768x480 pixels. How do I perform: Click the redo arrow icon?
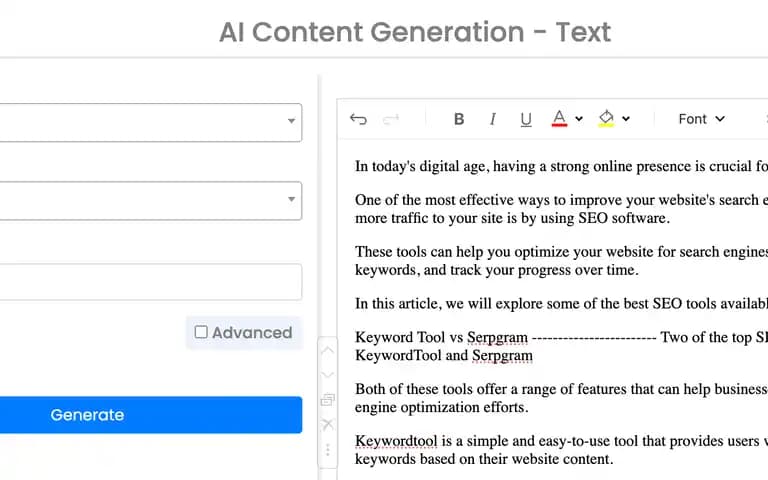click(391, 119)
